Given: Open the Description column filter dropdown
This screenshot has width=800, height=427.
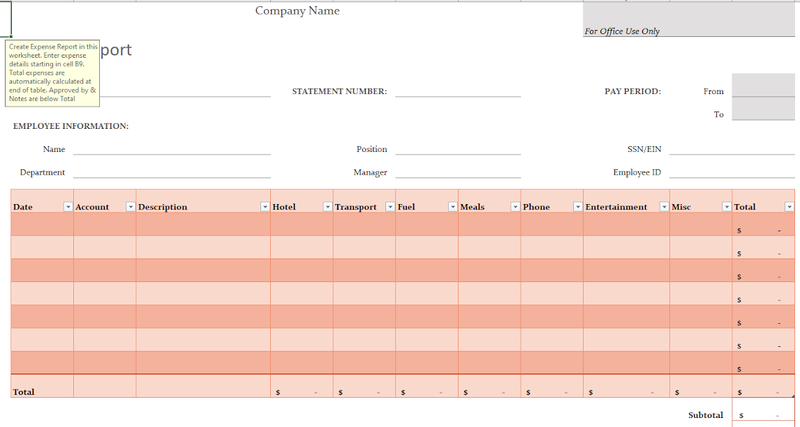Looking at the screenshot, I should click(x=265, y=207).
